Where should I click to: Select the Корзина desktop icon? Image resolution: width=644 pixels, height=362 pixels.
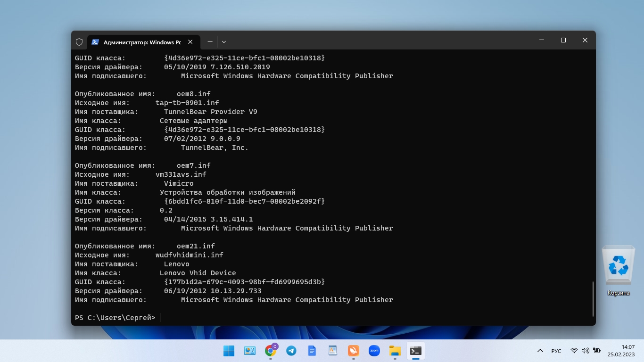pyautogui.click(x=619, y=271)
